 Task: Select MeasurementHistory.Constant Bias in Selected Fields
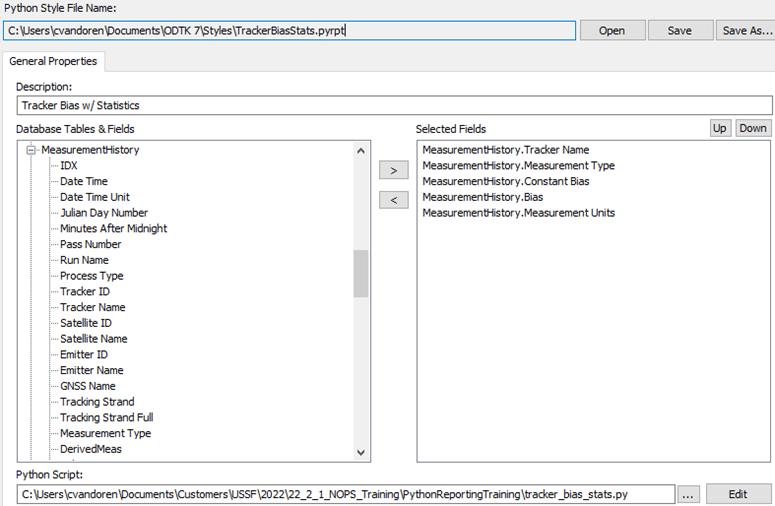pyautogui.click(x=506, y=181)
